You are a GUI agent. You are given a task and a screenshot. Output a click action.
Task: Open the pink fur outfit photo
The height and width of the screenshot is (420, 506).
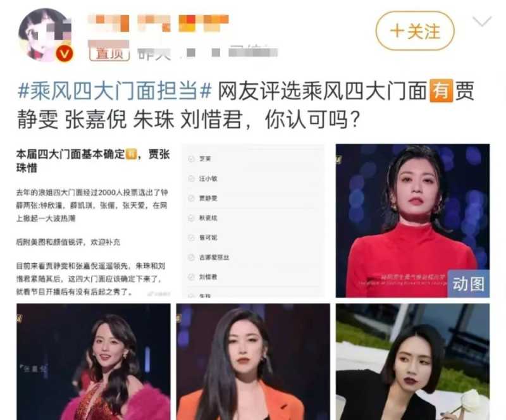(93, 362)
